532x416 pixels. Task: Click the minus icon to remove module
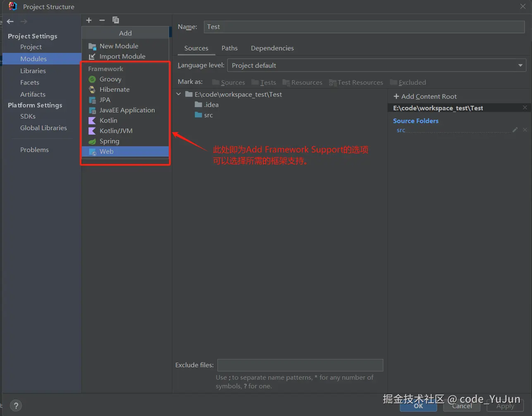[x=102, y=20]
